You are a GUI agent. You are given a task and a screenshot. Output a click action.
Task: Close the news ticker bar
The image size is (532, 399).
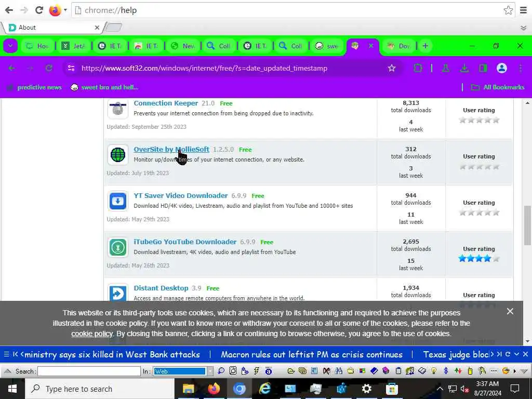525,354
